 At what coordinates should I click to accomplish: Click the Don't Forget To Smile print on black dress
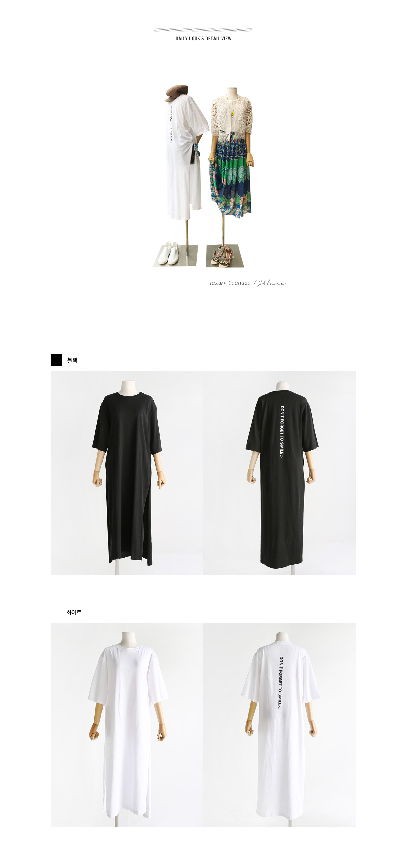(x=282, y=432)
